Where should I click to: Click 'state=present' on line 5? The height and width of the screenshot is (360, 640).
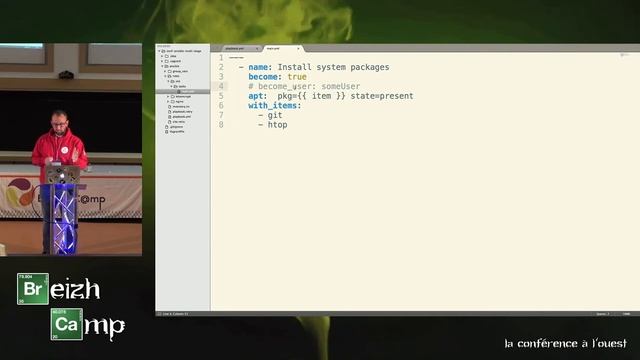(x=382, y=96)
